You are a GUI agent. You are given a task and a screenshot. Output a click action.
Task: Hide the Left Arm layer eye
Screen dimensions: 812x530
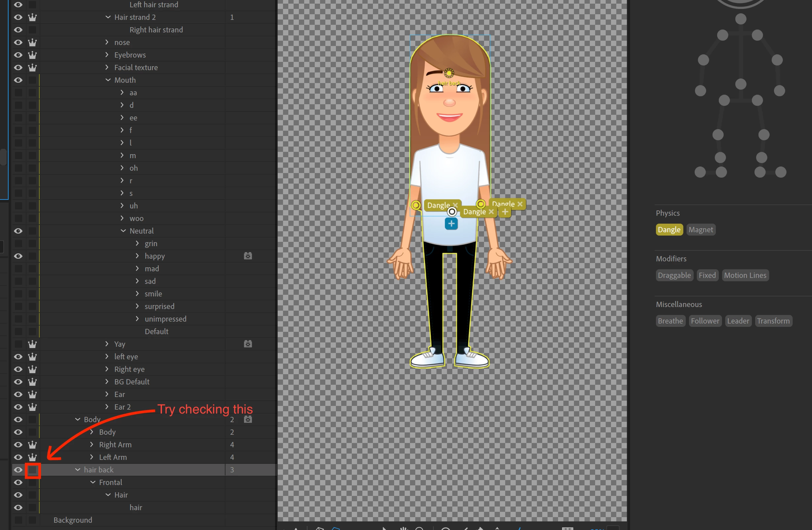tap(18, 457)
